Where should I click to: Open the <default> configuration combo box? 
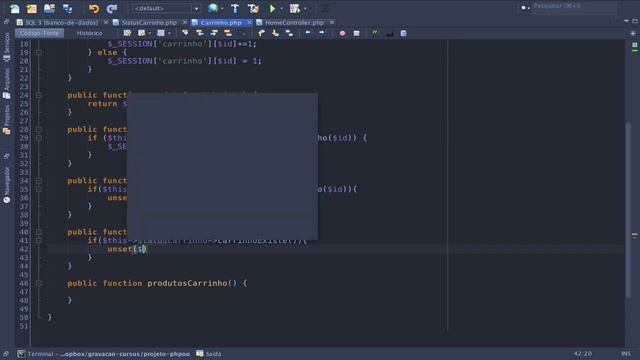tap(166, 8)
